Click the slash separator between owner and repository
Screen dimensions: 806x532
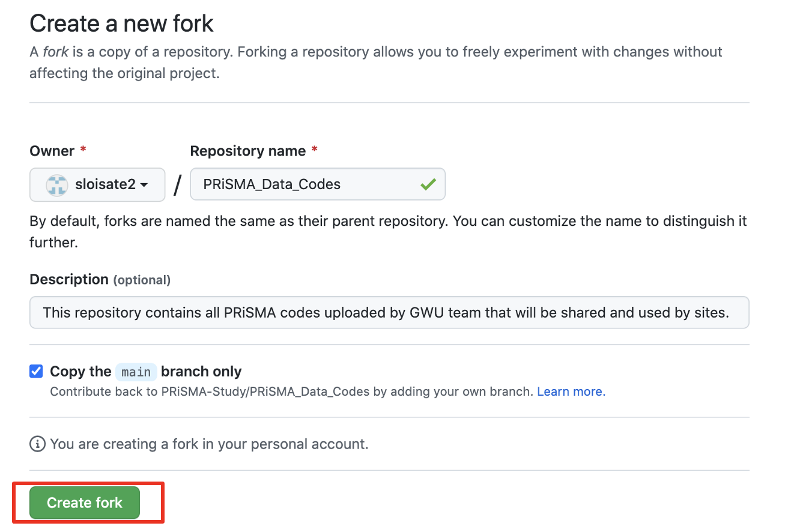pos(177,184)
